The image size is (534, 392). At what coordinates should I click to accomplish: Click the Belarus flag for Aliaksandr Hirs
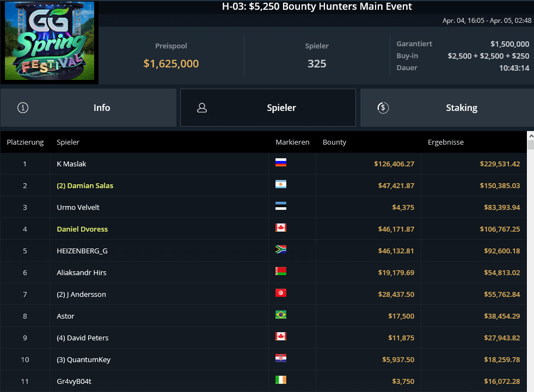pyautogui.click(x=281, y=271)
